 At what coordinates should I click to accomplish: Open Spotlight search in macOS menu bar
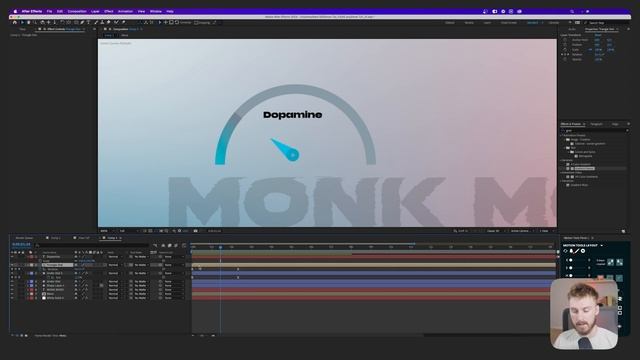pos(572,11)
